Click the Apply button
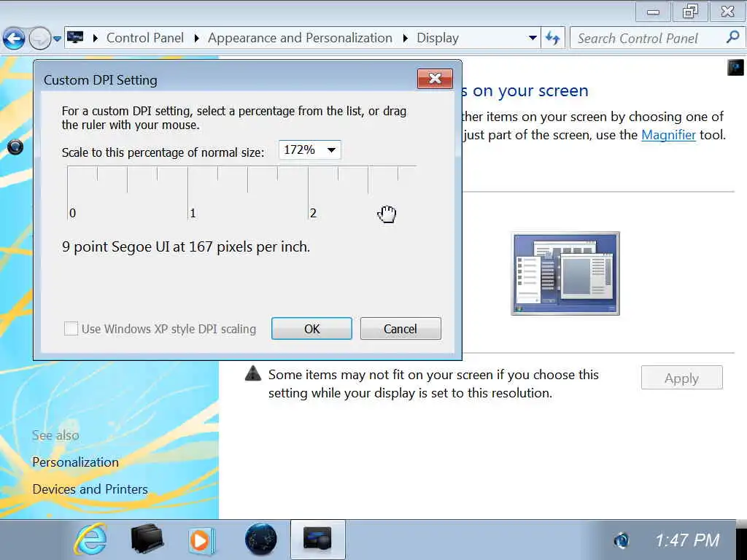747x560 pixels. coord(682,378)
